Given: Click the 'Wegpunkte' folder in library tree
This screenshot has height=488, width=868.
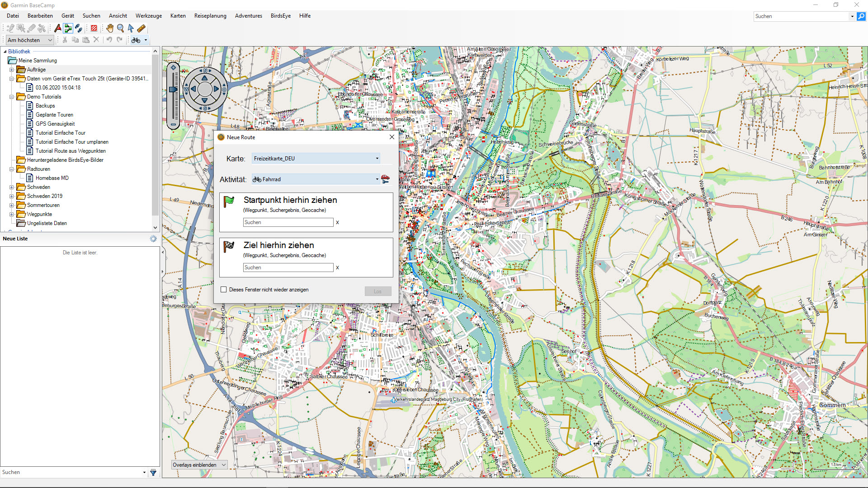Looking at the screenshot, I should tap(39, 214).
